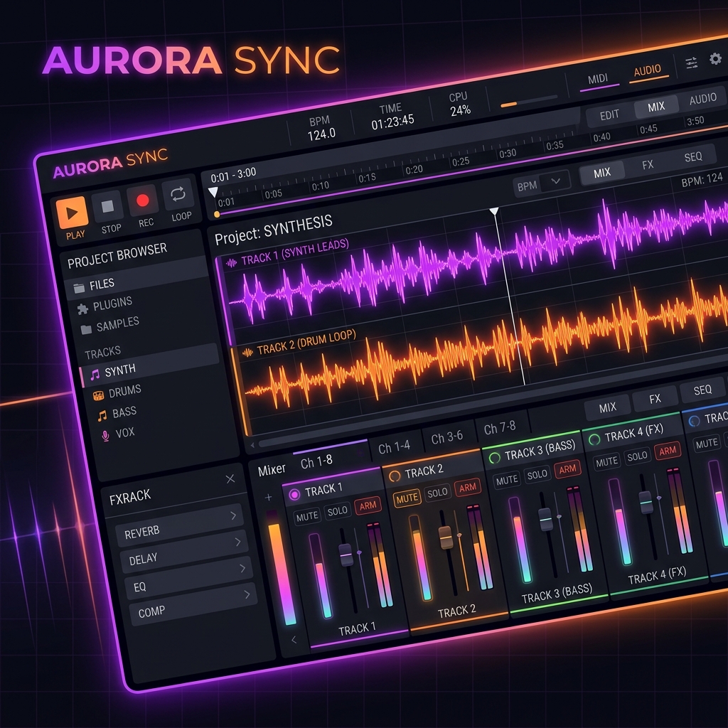Solo Track 1 in the mixer
Screen dimensions: 728x728
(338, 510)
